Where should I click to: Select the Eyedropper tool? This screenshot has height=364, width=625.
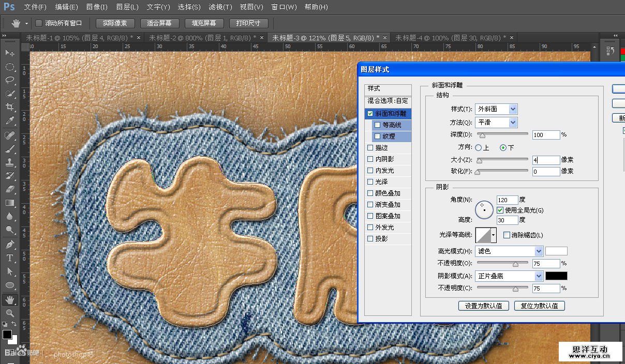[x=9, y=121]
